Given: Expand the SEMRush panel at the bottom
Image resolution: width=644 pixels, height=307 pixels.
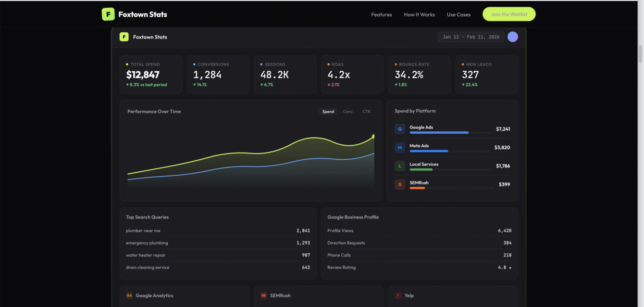Looking at the screenshot, I should [x=319, y=295].
